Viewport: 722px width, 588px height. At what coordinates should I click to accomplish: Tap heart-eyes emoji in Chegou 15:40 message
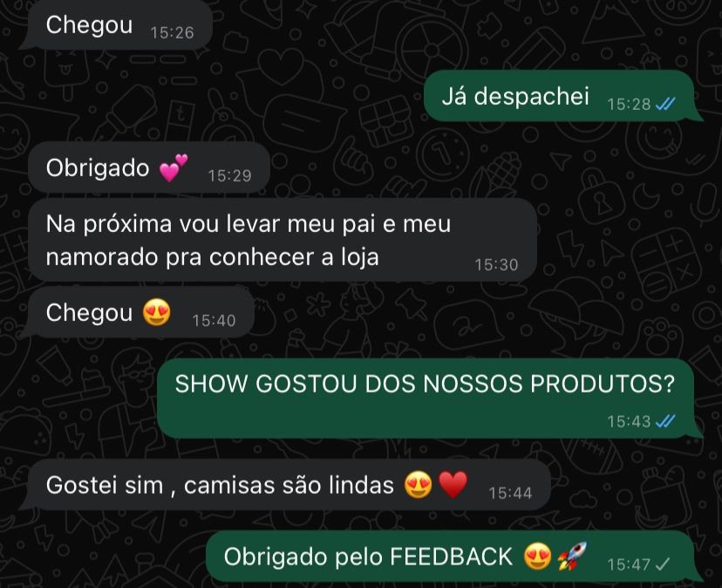pos(157,312)
